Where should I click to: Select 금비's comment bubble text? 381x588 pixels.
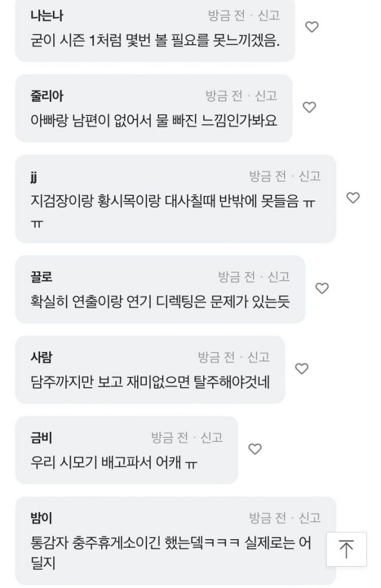coord(114,462)
